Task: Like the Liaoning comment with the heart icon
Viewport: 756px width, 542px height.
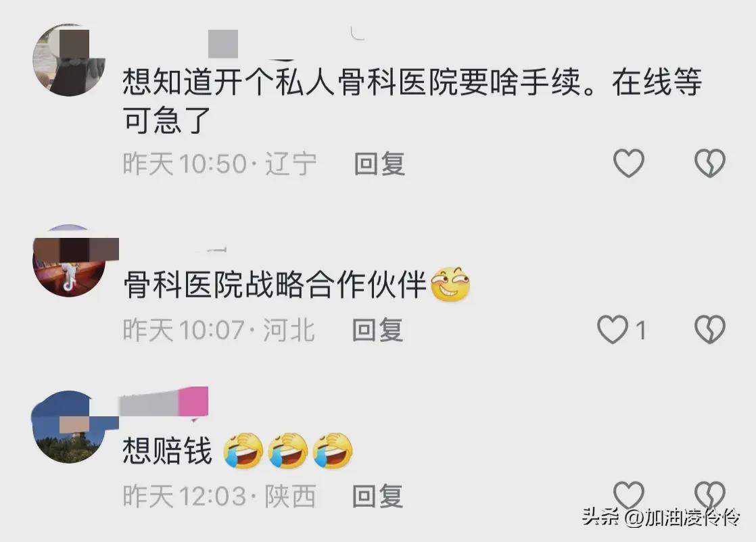Action: point(629,163)
